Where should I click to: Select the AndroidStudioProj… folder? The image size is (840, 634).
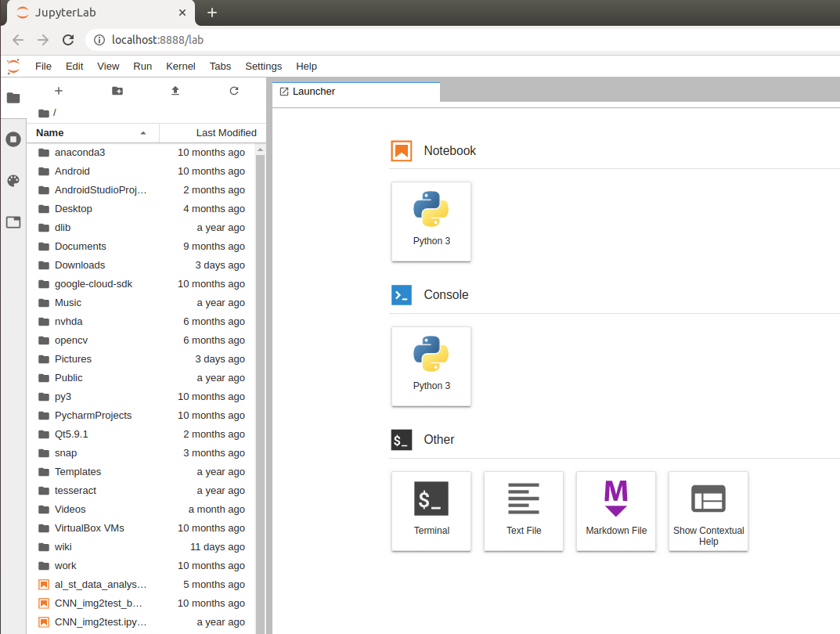(142, 190)
